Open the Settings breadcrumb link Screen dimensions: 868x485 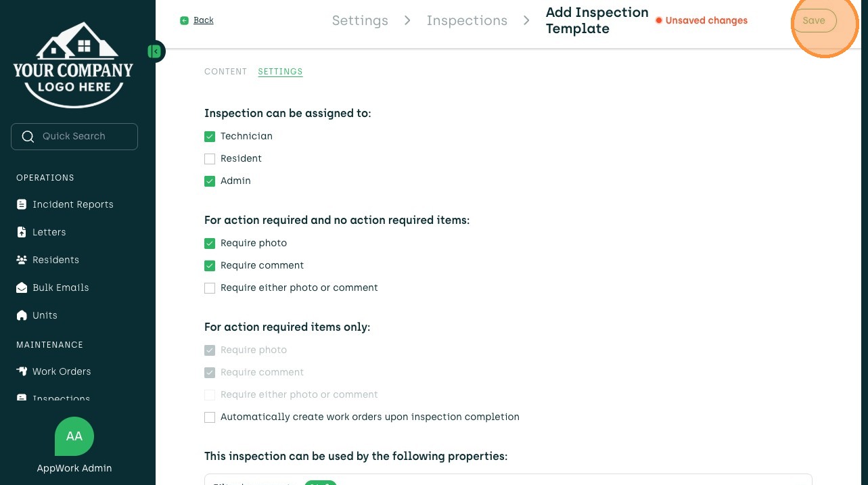pyautogui.click(x=360, y=20)
